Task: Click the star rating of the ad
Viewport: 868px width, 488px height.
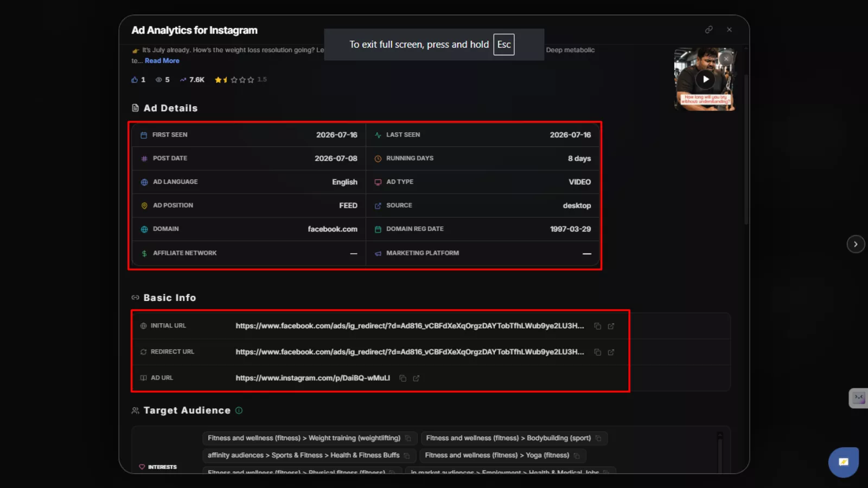Action: tap(234, 80)
